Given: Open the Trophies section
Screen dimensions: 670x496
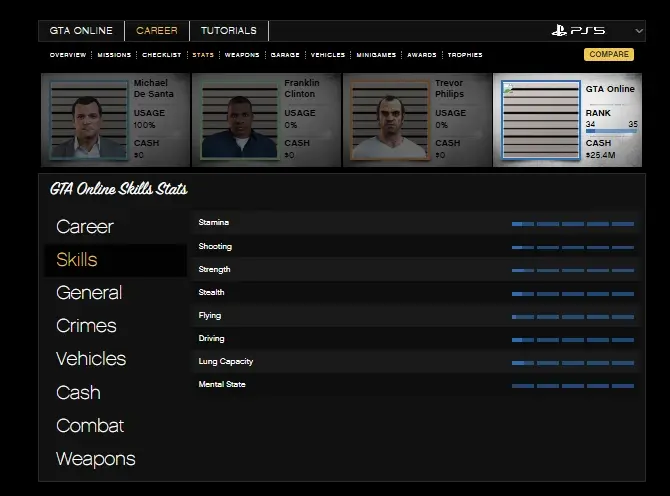Looking at the screenshot, I should point(465,55).
